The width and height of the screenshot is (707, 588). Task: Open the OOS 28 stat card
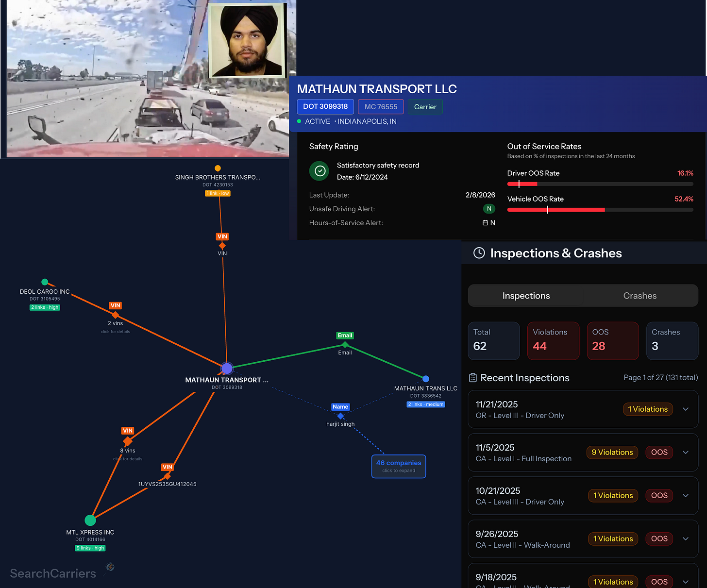[613, 341]
